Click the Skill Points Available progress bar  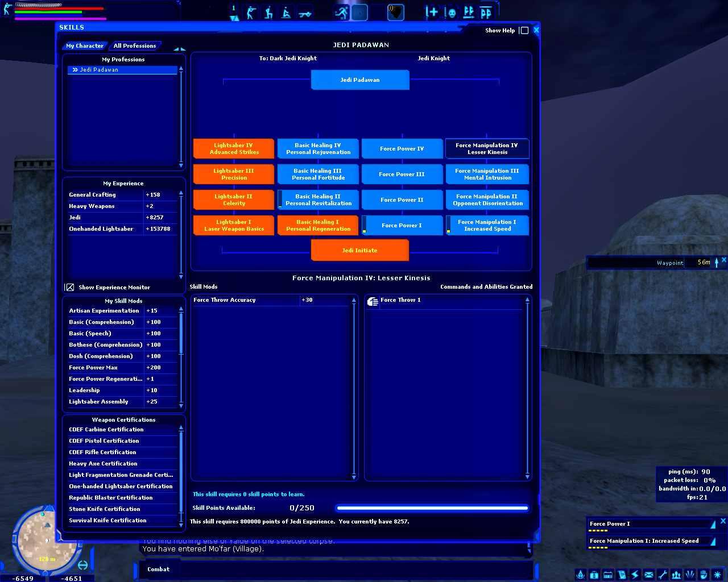(x=432, y=508)
